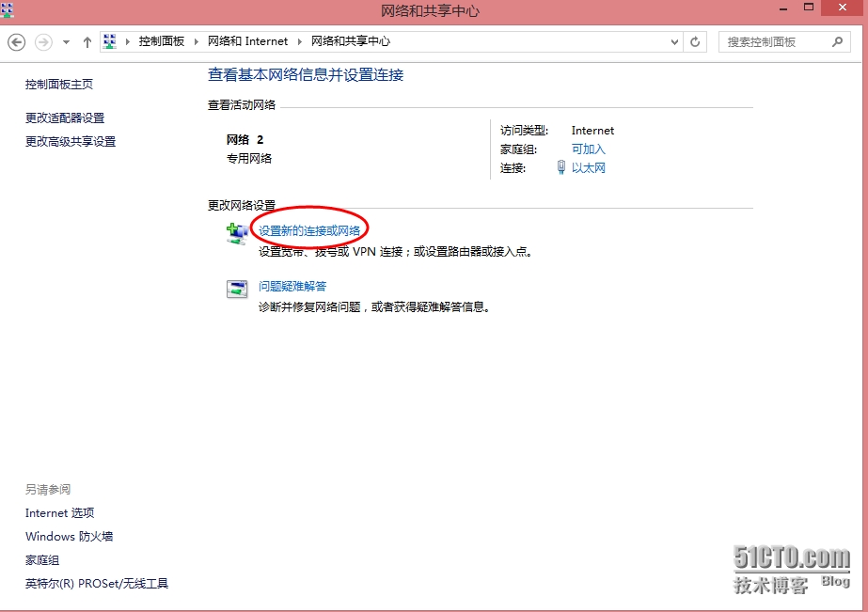The image size is (868, 612).
Task: Maximize the 网络和共享中心 window
Action: point(809,8)
